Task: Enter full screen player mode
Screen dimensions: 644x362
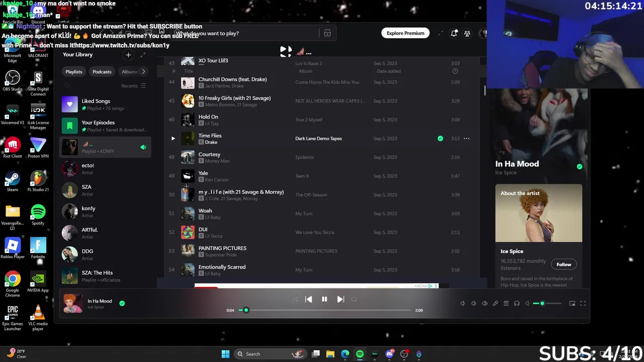Action: pyautogui.click(x=583, y=303)
